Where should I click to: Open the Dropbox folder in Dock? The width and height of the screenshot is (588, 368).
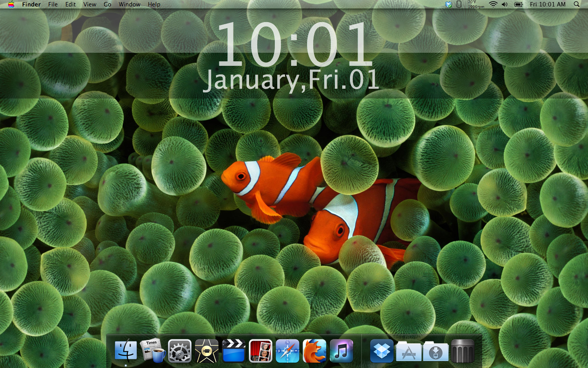click(x=382, y=351)
